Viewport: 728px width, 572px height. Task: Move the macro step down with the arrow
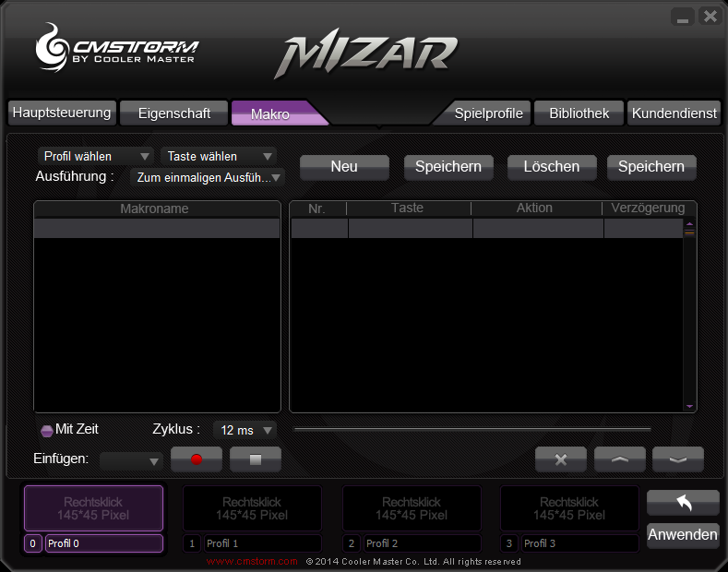click(678, 459)
